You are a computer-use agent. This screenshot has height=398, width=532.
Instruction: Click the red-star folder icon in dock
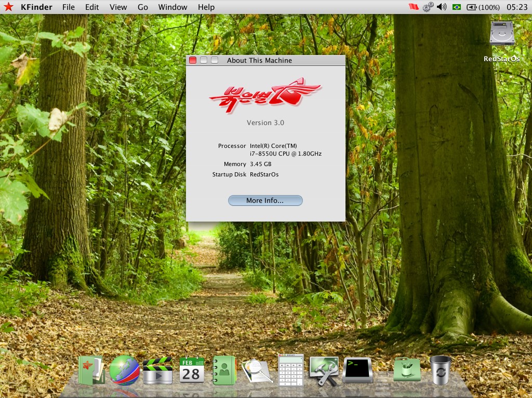click(91, 370)
